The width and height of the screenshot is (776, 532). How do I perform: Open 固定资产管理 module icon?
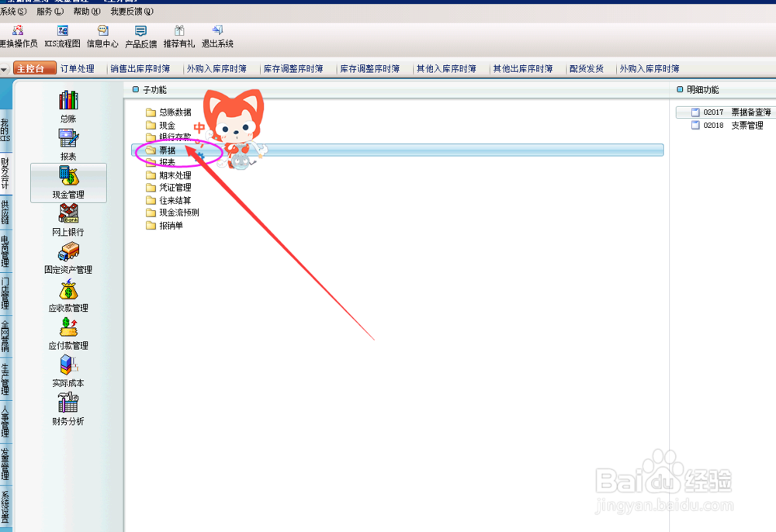[x=69, y=251]
